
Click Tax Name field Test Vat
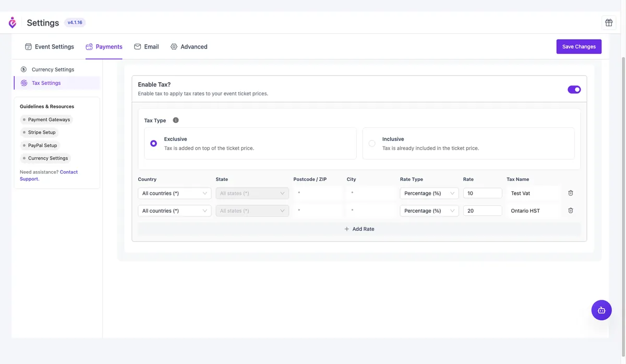(534, 193)
